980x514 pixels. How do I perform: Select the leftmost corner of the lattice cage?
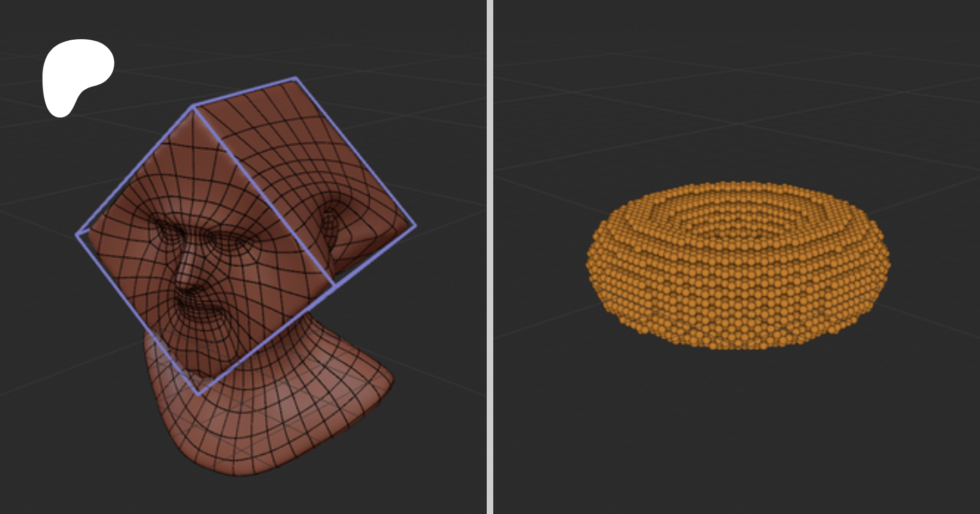pyautogui.click(x=77, y=235)
